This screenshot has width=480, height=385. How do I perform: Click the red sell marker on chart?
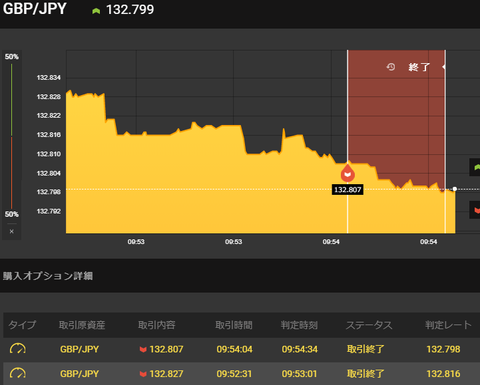pos(347,172)
